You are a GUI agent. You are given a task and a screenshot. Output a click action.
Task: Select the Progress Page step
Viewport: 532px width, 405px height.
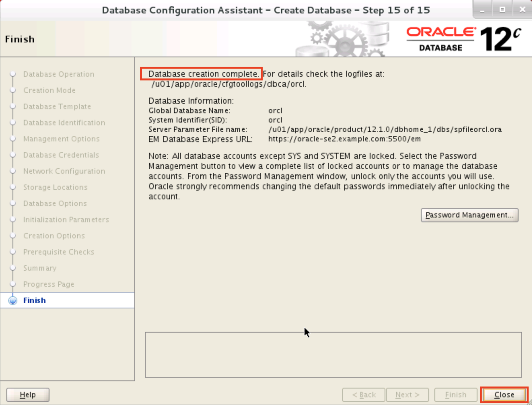point(49,284)
